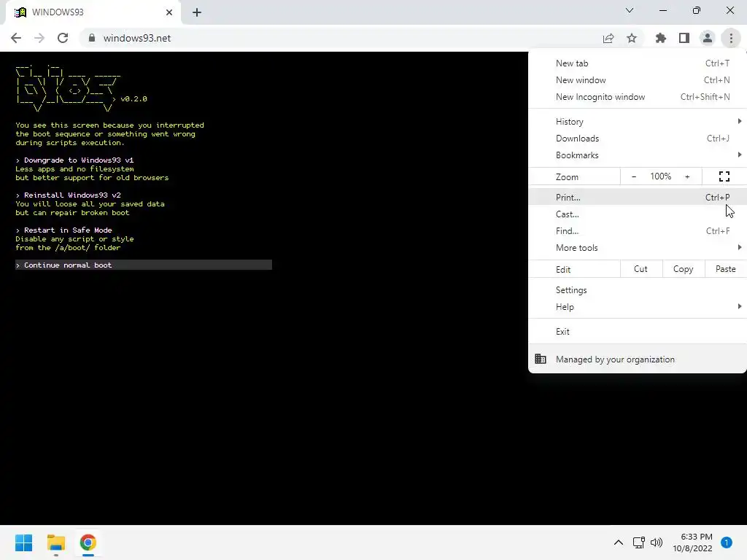Open the tab search chevron
747x560 pixels.
[630, 10]
